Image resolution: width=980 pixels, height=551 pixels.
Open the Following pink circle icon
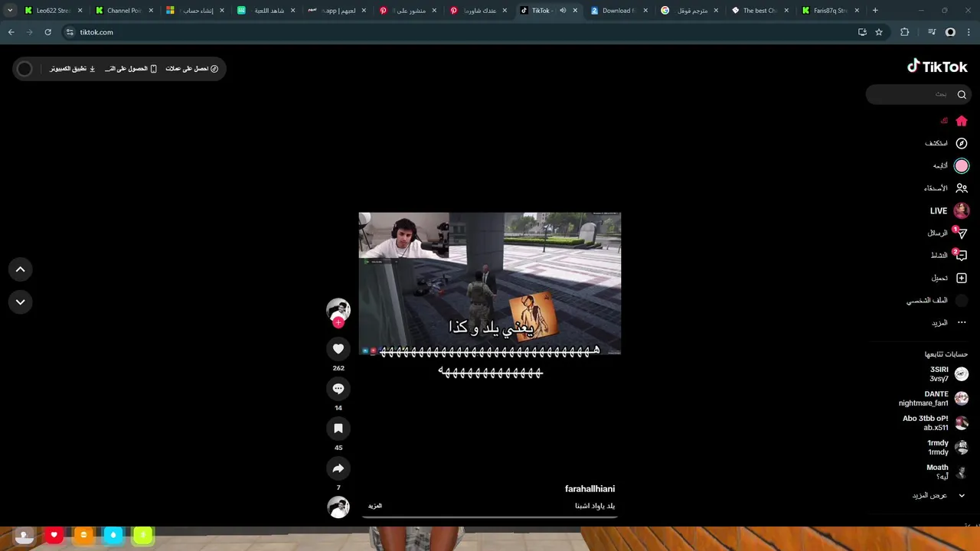pyautogui.click(x=962, y=165)
